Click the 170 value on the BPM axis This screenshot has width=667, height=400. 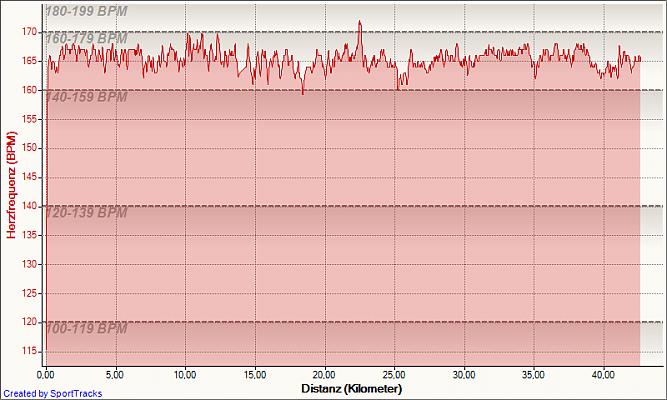pyautogui.click(x=29, y=32)
